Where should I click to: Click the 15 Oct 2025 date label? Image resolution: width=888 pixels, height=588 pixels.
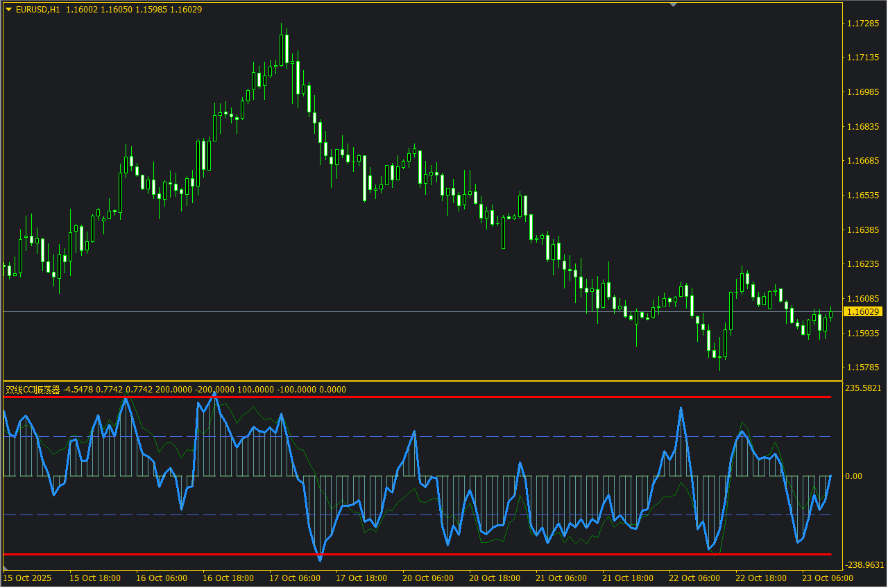pyautogui.click(x=28, y=578)
